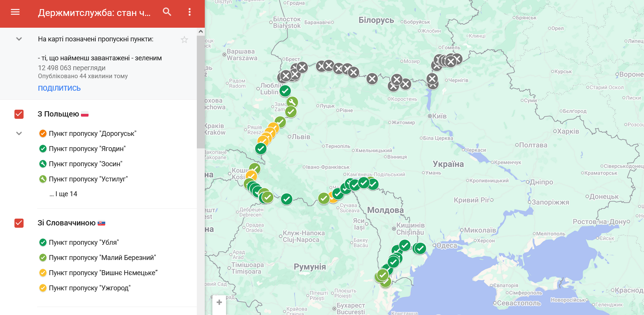
Task: Click sidebar scrollbar up arrow
Action: click(201, 32)
